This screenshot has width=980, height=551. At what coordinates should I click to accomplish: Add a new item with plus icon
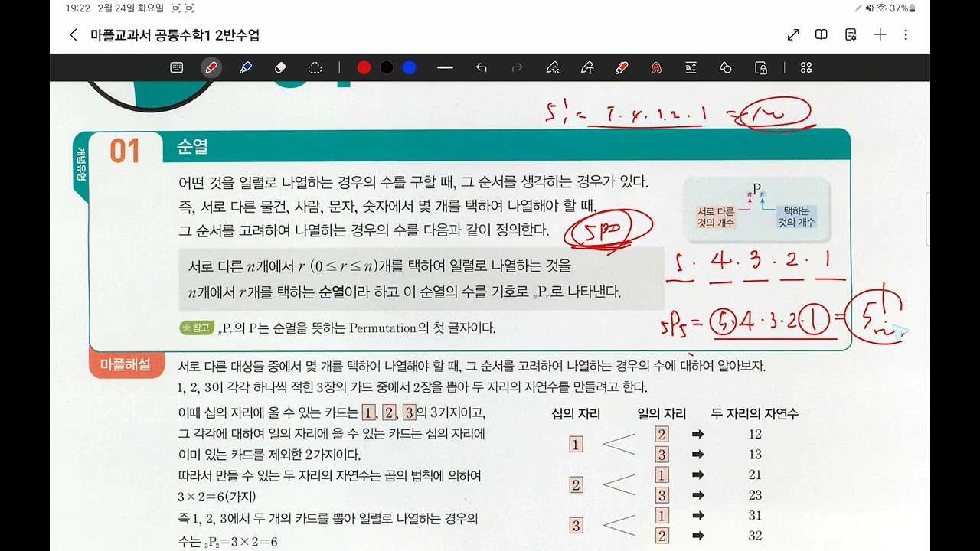click(x=880, y=35)
